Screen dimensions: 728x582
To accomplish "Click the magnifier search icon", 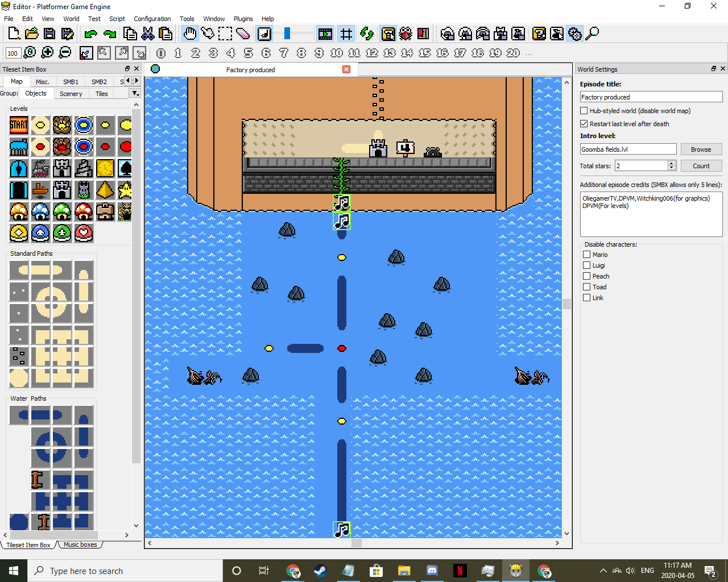I will tap(592, 34).
